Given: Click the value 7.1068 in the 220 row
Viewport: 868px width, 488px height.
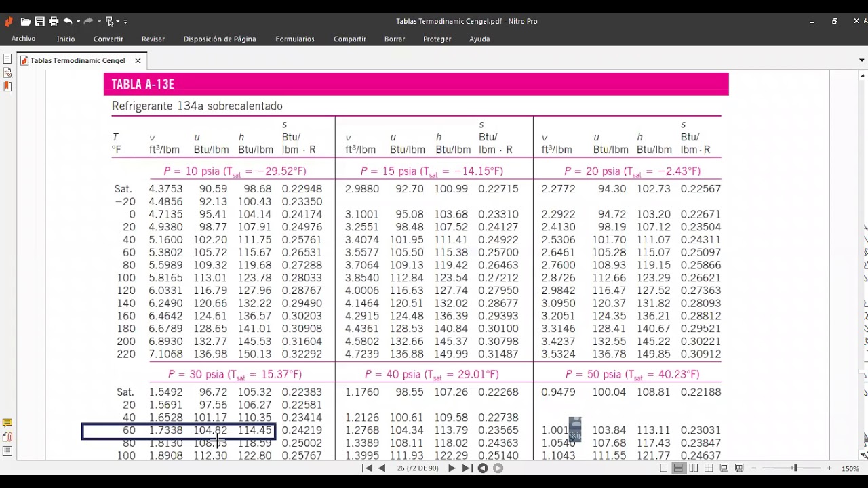Looking at the screenshot, I should pos(165,354).
